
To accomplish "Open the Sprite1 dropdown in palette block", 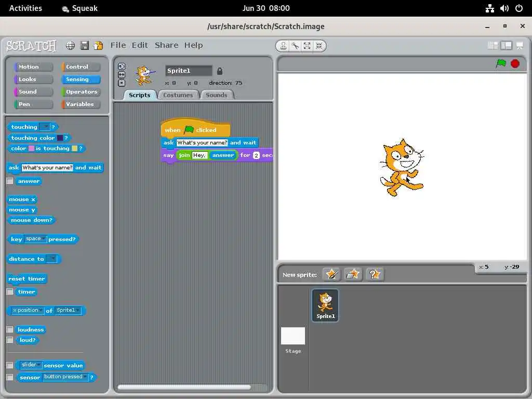I will pos(68,311).
